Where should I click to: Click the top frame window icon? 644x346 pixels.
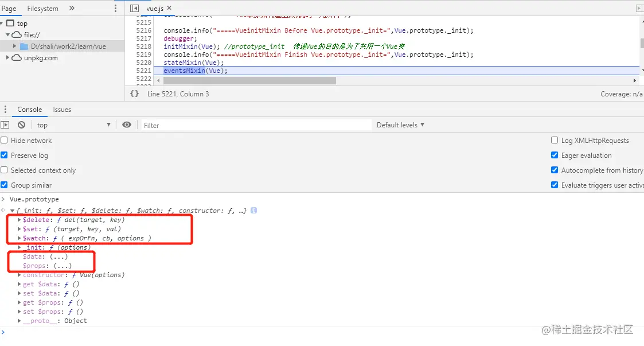tap(10, 24)
